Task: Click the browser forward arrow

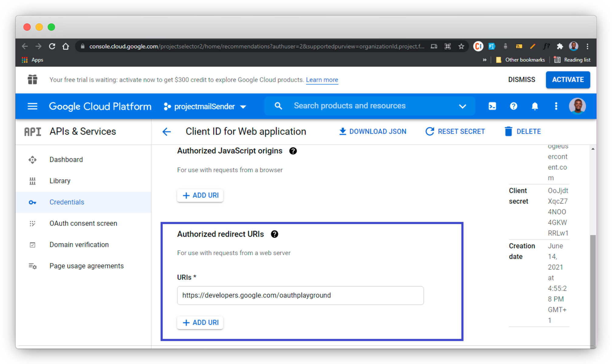Action: click(x=38, y=46)
